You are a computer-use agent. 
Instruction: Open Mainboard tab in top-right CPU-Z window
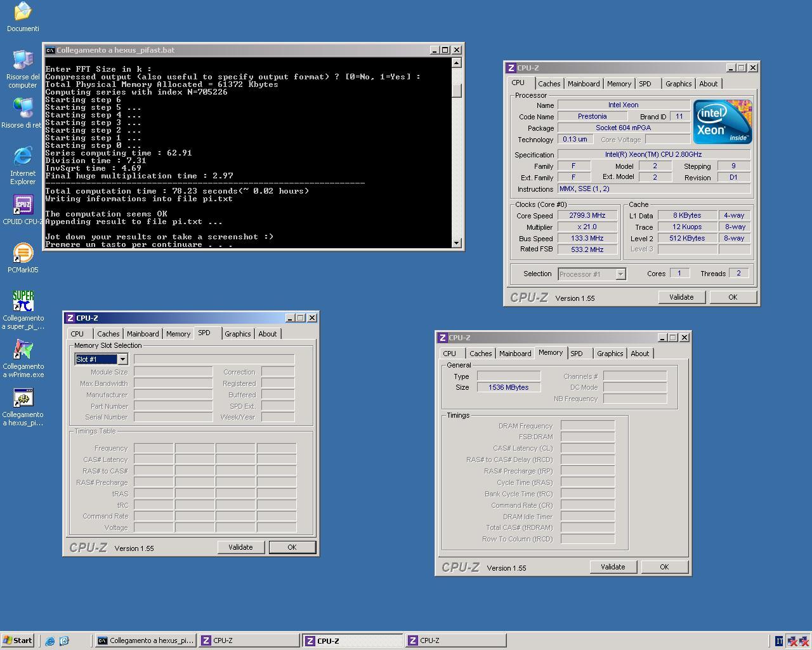[584, 84]
